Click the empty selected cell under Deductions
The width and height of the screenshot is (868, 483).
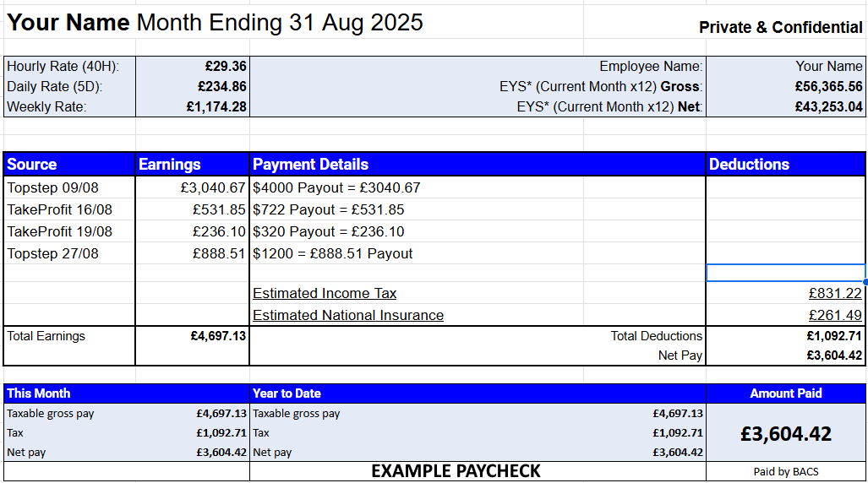(x=785, y=272)
